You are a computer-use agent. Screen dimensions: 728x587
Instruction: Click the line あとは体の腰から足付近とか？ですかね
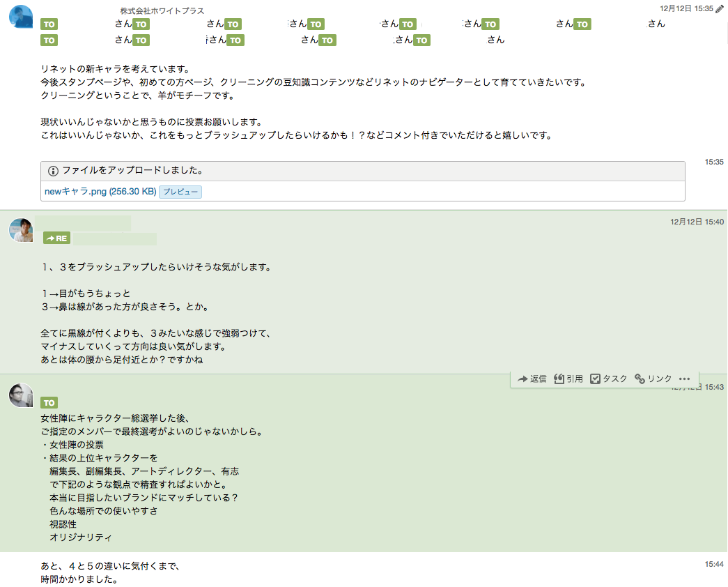pos(122,360)
